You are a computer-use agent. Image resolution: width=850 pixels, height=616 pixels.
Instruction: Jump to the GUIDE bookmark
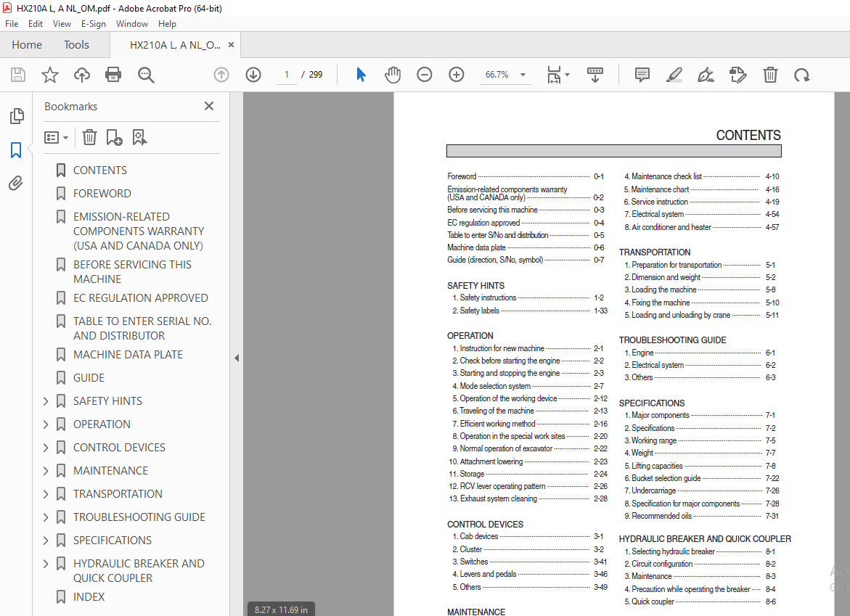[89, 377]
